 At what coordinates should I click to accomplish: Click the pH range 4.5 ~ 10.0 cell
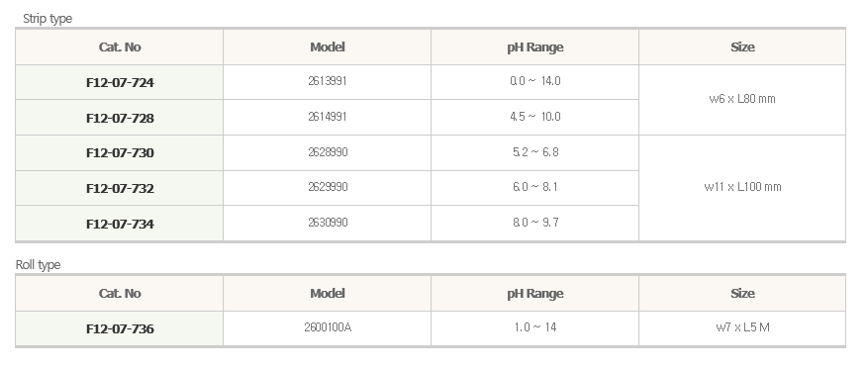534,117
